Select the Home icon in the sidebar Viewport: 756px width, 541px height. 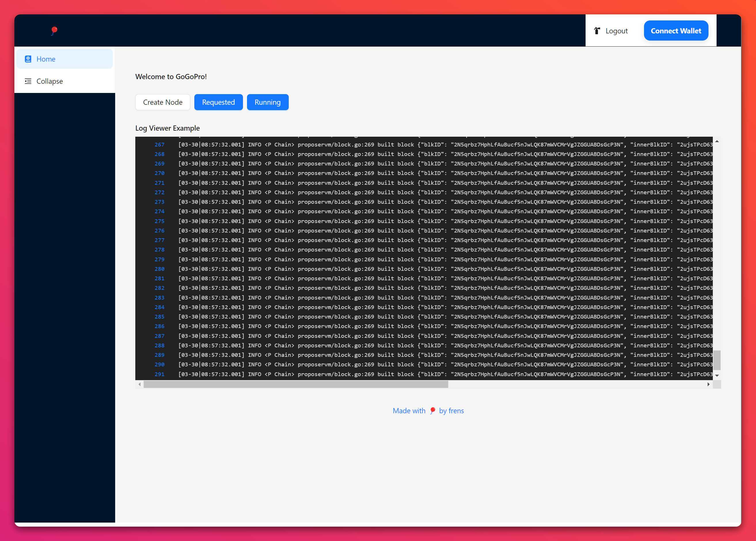click(28, 59)
